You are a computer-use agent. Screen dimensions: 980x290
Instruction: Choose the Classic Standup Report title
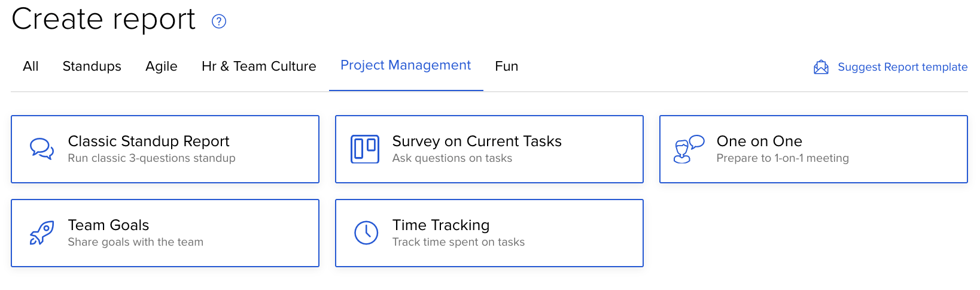click(148, 141)
